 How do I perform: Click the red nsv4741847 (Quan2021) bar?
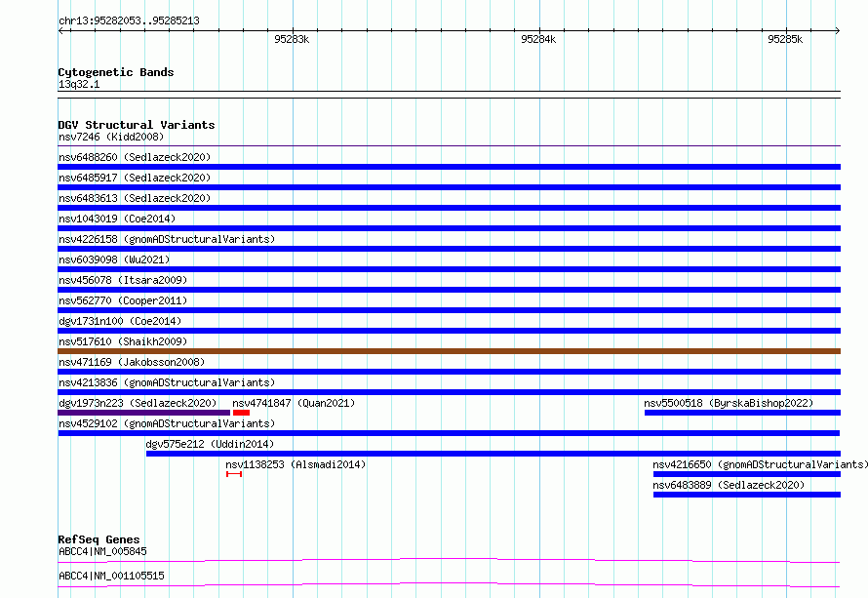pos(241,413)
